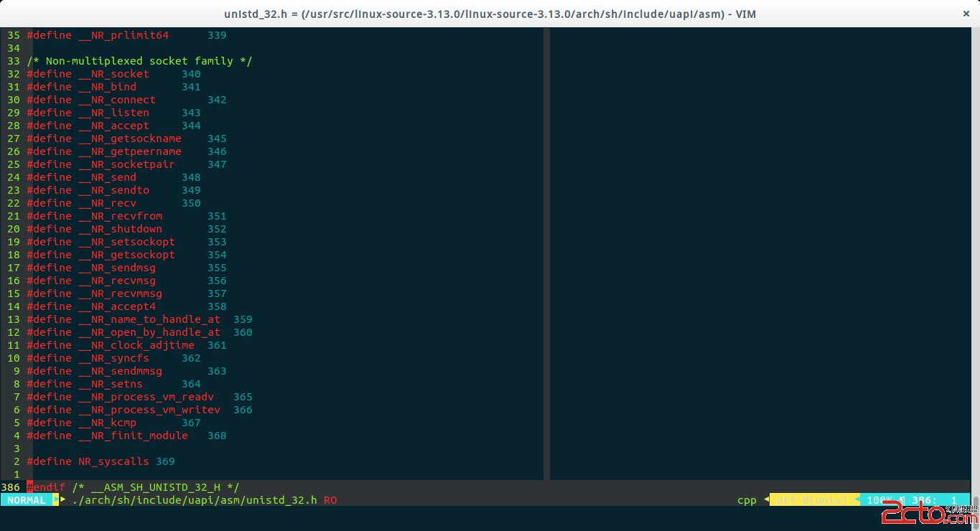Click the yellow encoding segment in statusline
The width and height of the screenshot is (980, 531).
coord(814,500)
